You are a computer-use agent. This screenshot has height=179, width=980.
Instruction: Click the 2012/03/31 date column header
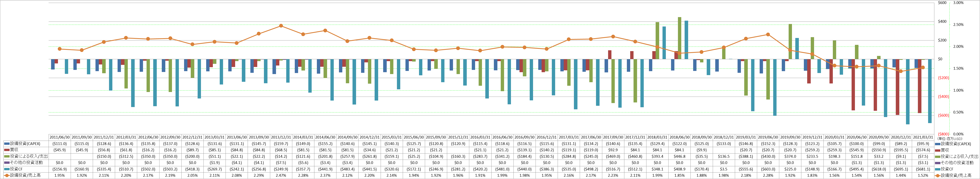click(126, 137)
